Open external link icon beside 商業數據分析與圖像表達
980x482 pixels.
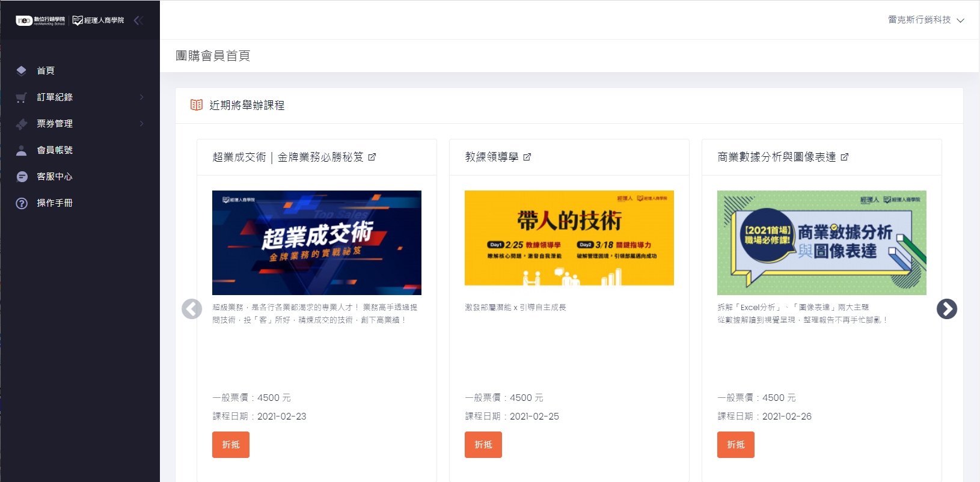[845, 157]
